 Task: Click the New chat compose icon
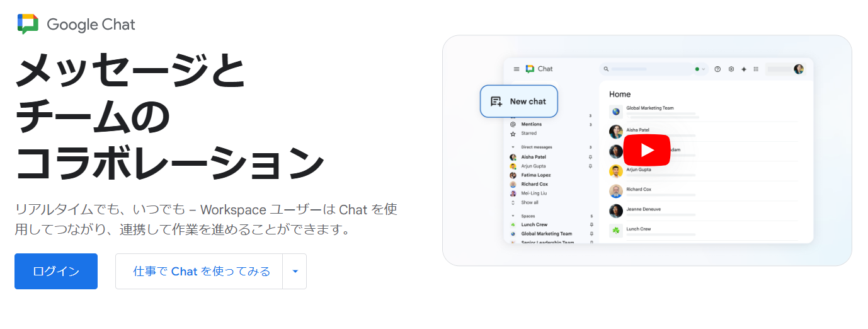pyautogui.click(x=496, y=101)
